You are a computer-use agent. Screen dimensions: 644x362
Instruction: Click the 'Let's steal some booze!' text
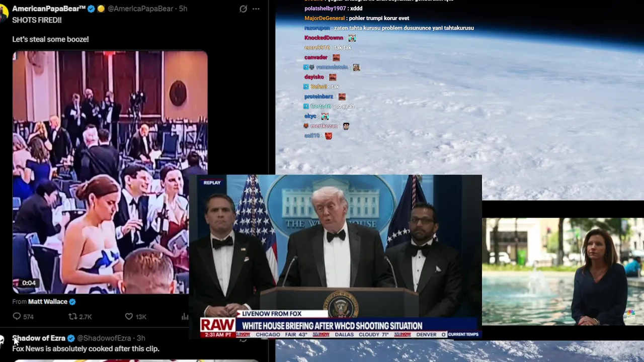point(50,39)
